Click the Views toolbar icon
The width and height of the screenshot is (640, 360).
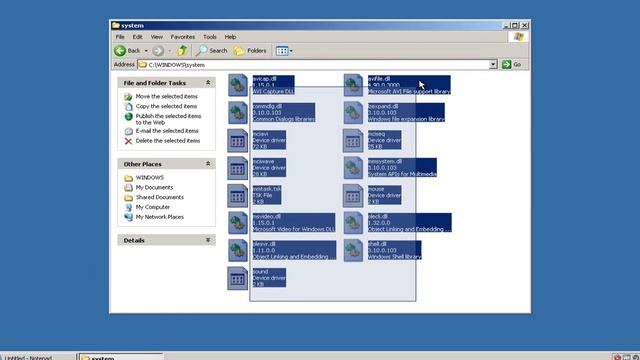pyautogui.click(x=282, y=51)
